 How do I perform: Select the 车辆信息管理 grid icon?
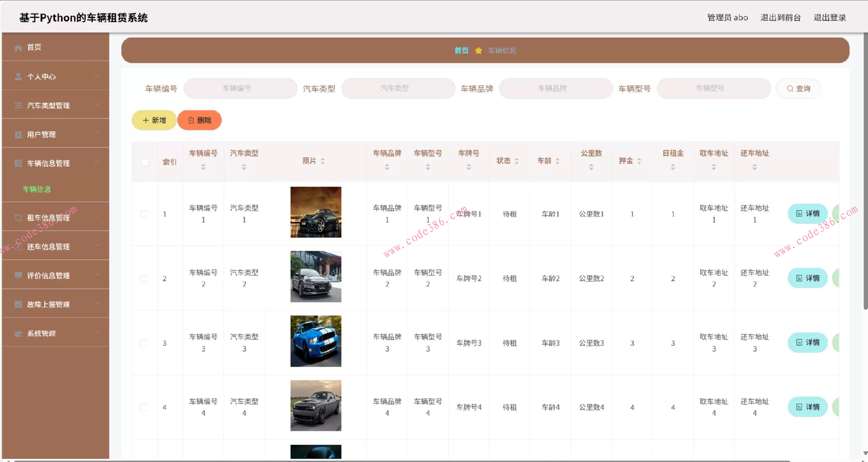click(18, 163)
